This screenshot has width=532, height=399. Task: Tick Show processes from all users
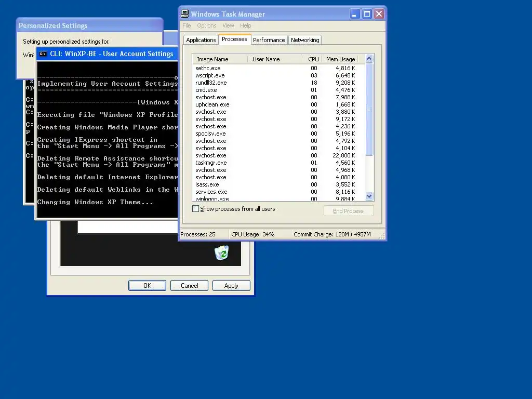point(195,209)
